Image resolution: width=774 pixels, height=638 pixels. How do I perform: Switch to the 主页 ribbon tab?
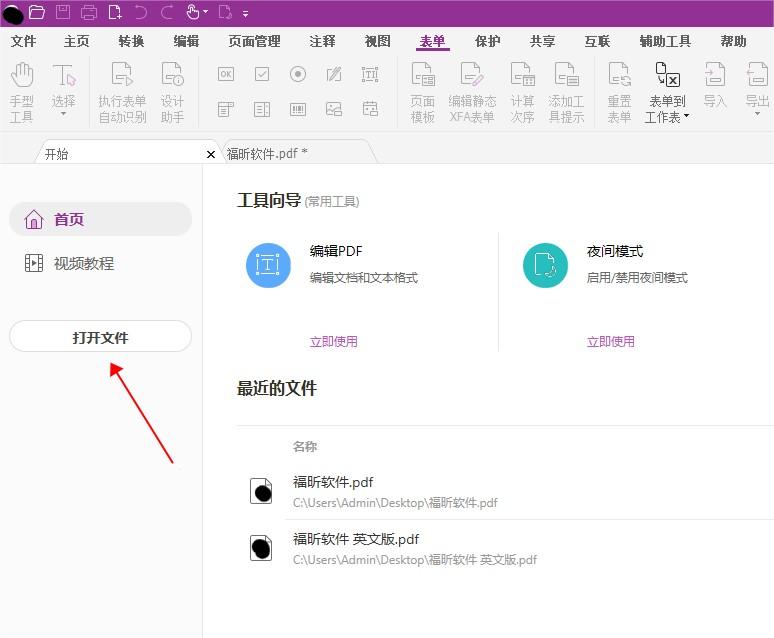coord(77,41)
